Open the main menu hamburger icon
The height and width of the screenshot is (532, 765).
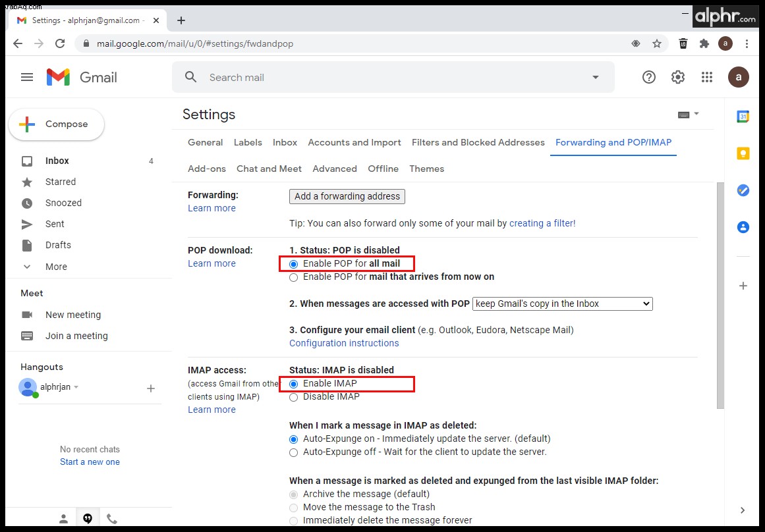pyautogui.click(x=27, y=77)
